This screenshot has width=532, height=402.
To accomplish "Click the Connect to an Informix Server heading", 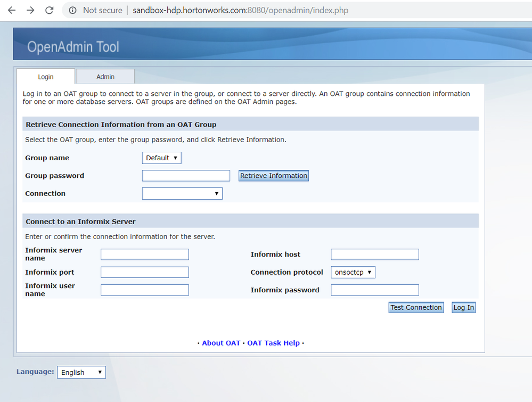I will 80,221.
